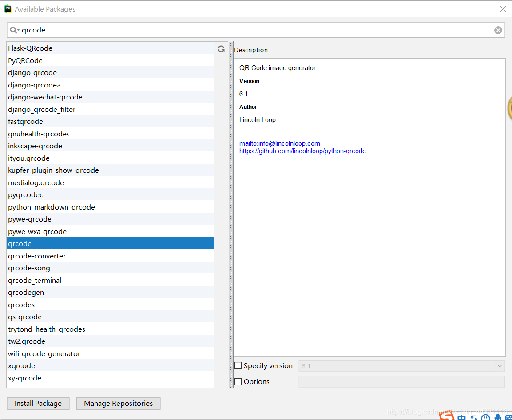Image resolution: width=512 pixels, height=420 pixels.
Task: Focus the package search field
Action: coord(256,30)
